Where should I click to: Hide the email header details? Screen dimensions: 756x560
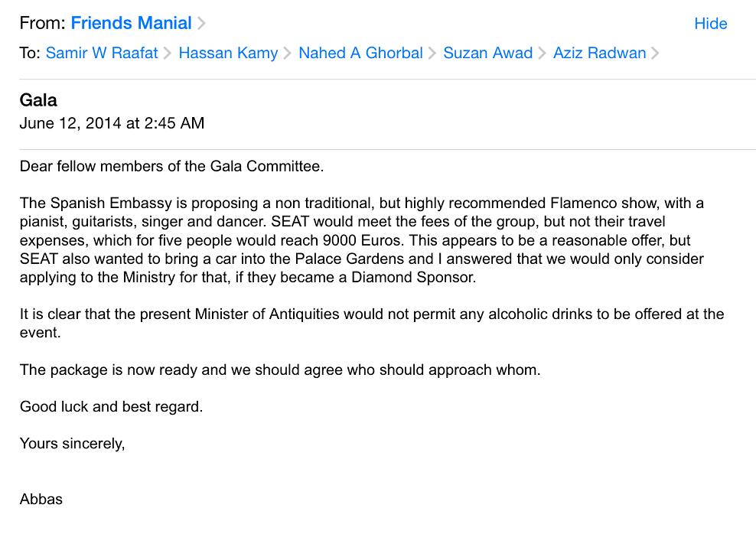coord(711,24)
